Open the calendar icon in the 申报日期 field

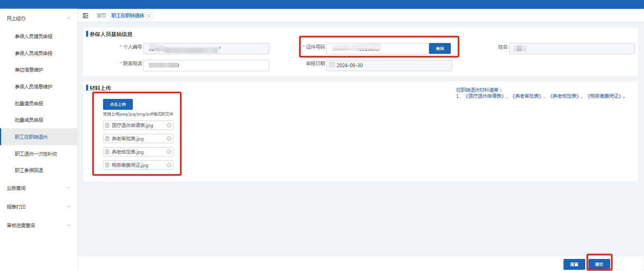[332, 65]
